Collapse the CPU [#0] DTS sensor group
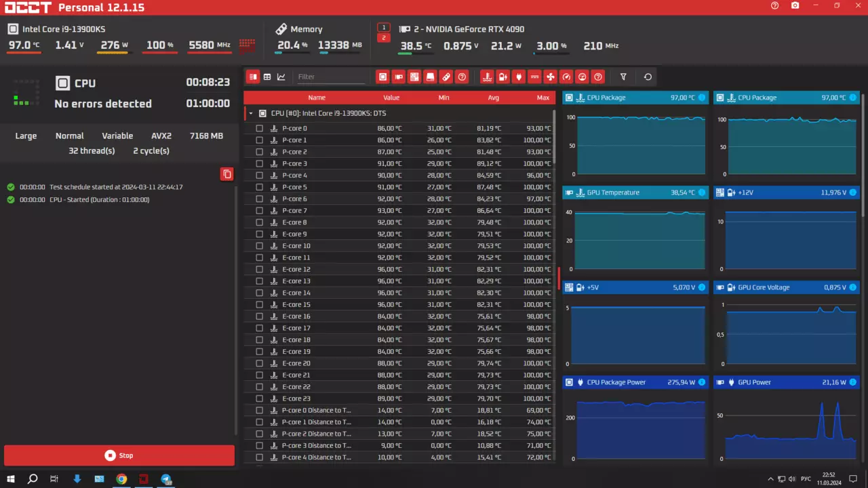The width and height of the screenshot is (868, 488). pos(251,114)
